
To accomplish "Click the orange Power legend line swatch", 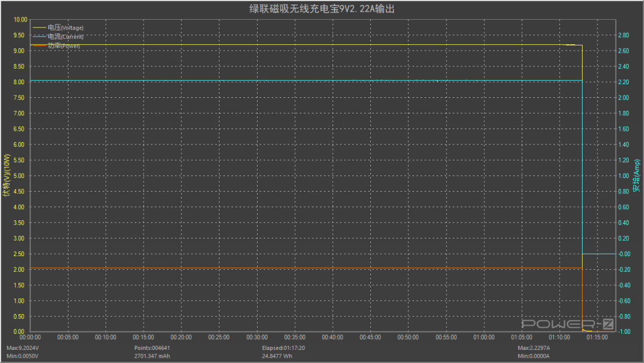I will pos(39,45).
